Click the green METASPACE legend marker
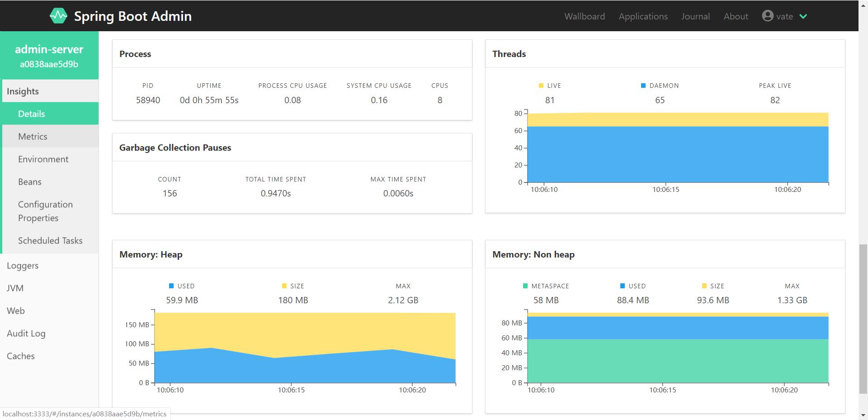Screen dimensions: 868x420 pyautogui.click(x=525, y=286)
